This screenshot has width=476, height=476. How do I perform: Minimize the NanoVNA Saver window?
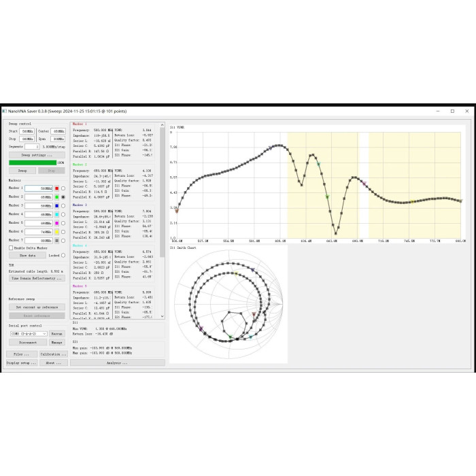(x=438, y=111)
